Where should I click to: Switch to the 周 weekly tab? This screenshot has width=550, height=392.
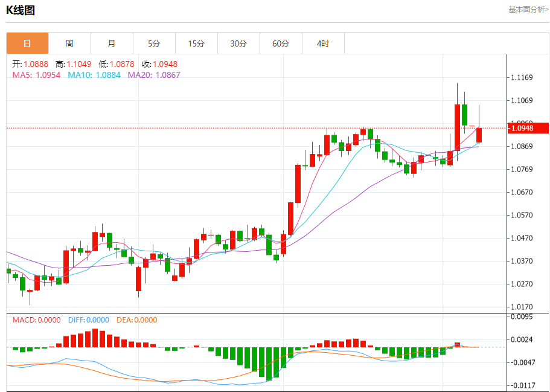pyautogui.click(x=69, y=43)
